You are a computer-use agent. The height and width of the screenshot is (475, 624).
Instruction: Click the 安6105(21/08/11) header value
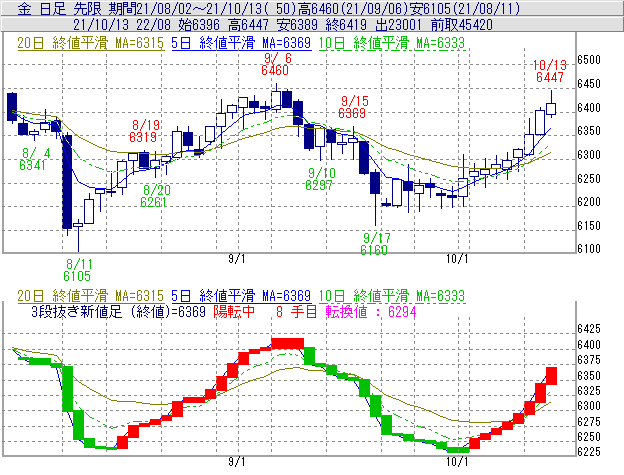pos(467,8)
